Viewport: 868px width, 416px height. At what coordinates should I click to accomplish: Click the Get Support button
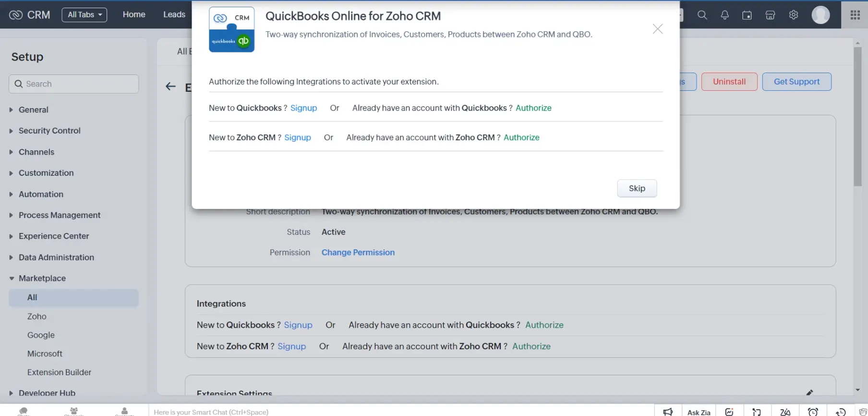point(797,82)
